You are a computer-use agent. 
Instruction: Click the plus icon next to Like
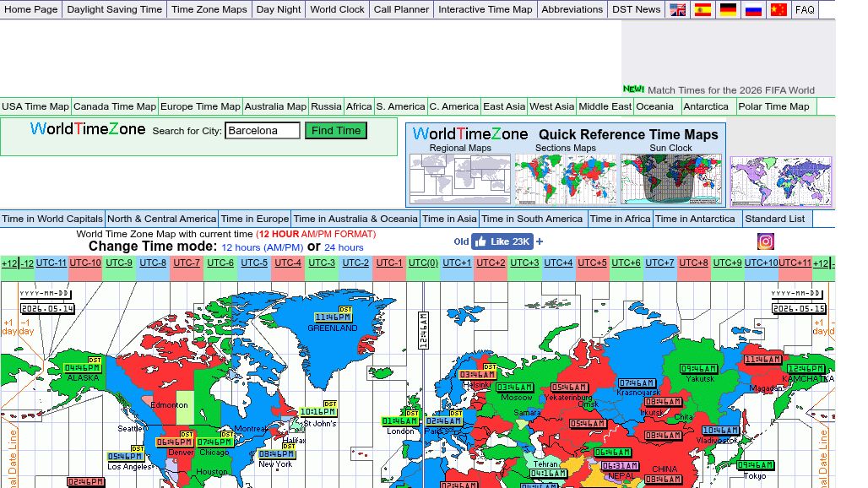(x=540, y=241)
